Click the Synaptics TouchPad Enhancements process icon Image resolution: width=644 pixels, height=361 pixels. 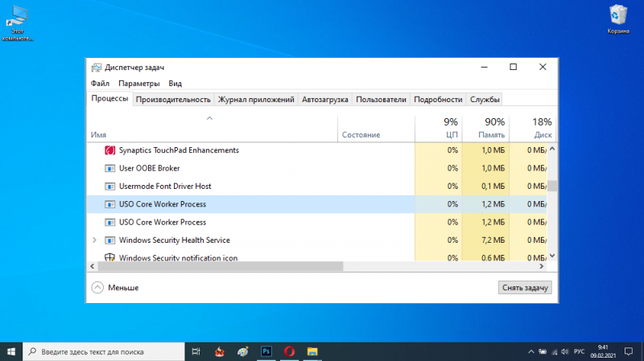click(109, 150)
